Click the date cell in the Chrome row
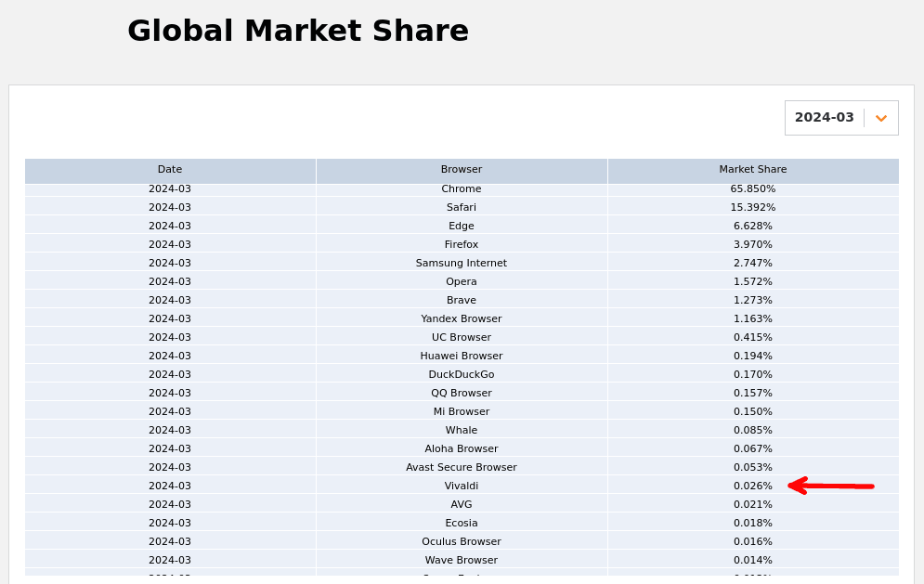This screenshot has height=584, width=924. pyautogui.click(x=170, y=189)
